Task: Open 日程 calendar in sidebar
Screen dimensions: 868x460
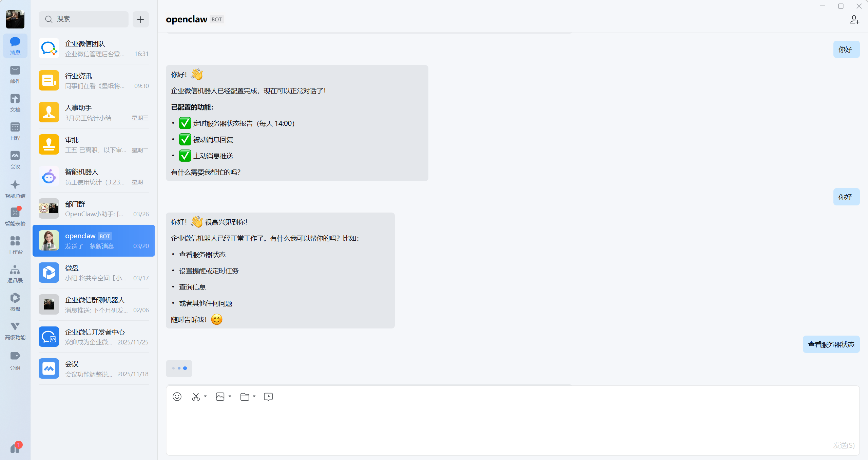Action: (x=15, y=132)
